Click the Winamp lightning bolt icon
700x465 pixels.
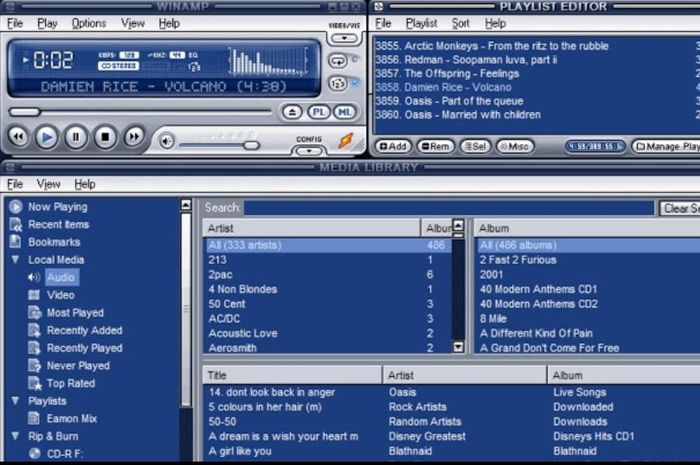tap(346, 141)
